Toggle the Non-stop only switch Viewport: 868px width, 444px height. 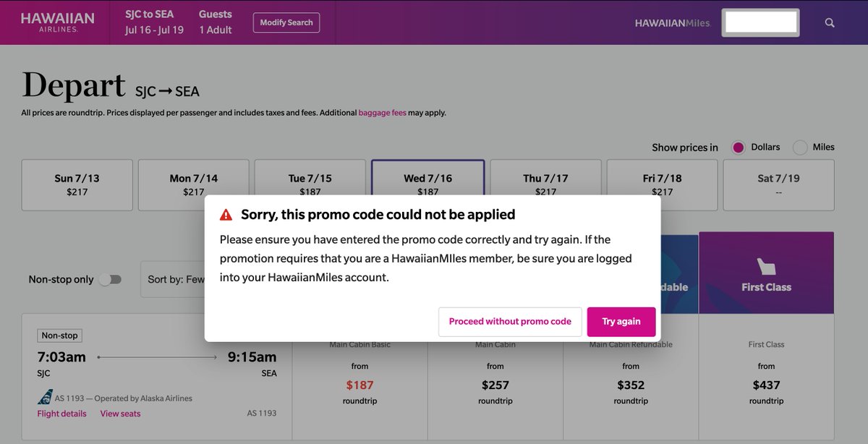pos(111,279)
